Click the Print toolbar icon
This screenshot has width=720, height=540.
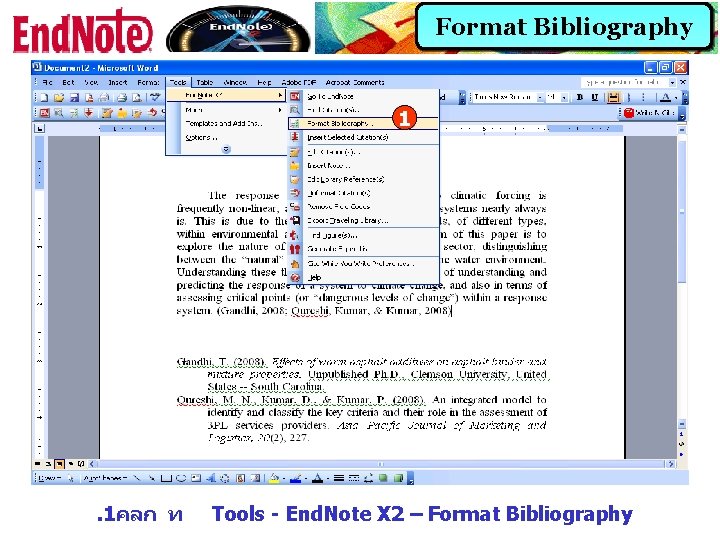coord(122,97)
